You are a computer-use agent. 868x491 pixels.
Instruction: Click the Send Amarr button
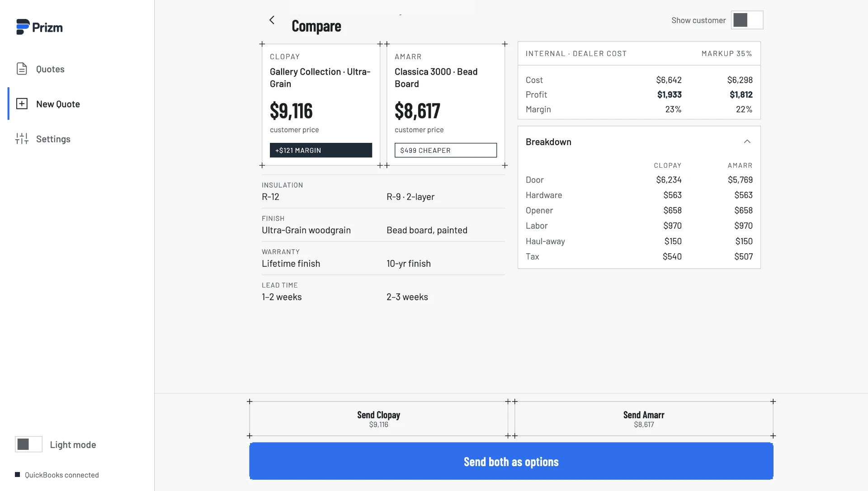(644, 419)
